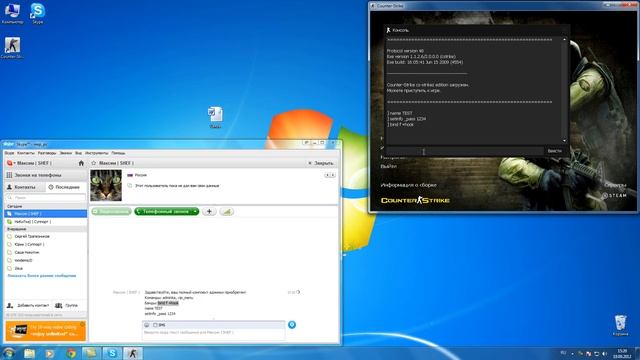This screenshot has width=640, height=360.
Task: Click the console scrollbar up arrow
Action: [564, 40]
